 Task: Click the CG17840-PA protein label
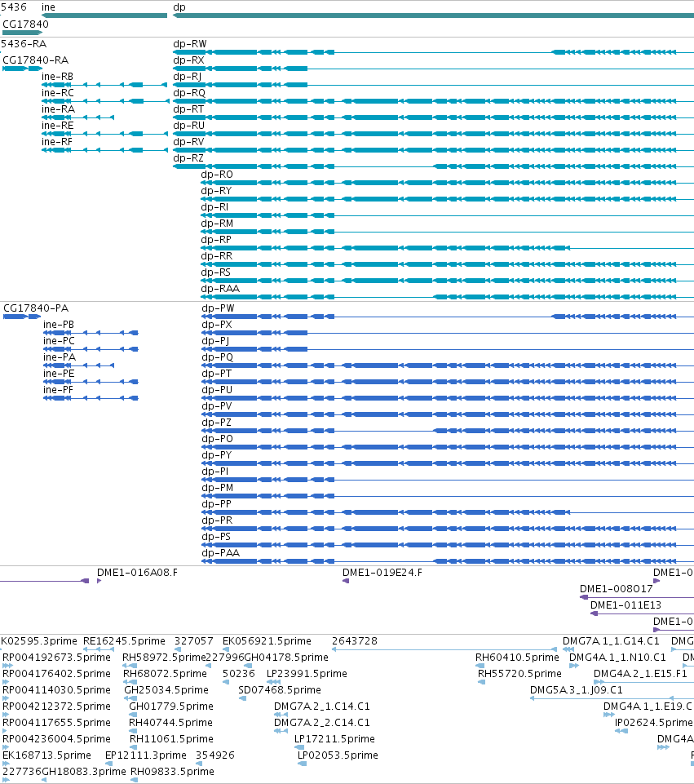point(36,308)
